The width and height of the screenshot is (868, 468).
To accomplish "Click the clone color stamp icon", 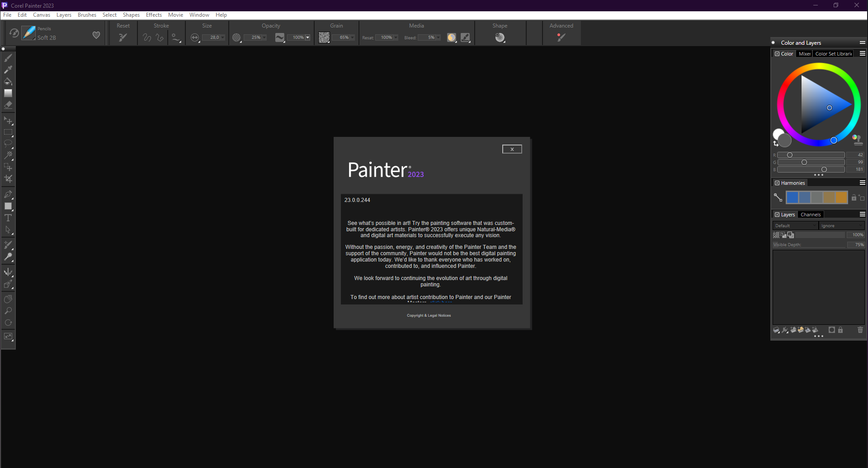I will point(858,140).
